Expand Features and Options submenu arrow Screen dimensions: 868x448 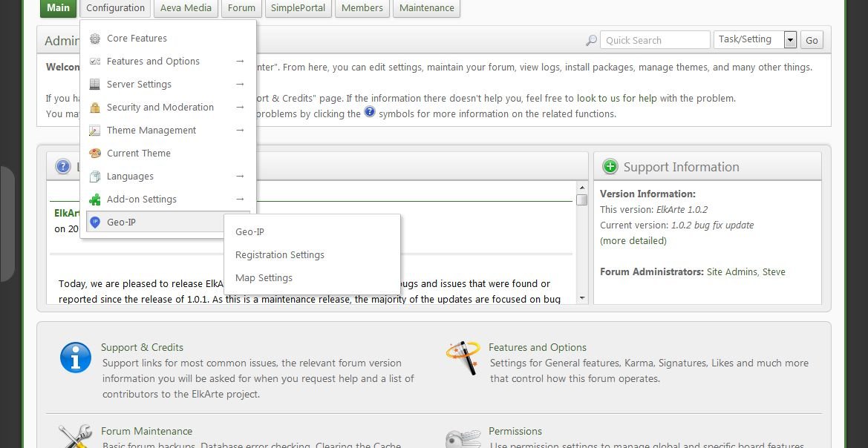(x=240, y=62)
